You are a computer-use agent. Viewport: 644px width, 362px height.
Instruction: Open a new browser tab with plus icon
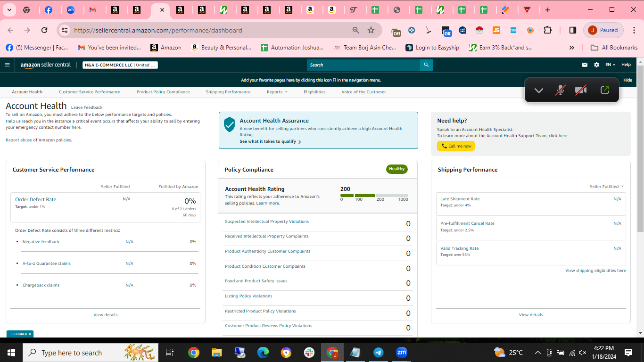coord(547,10)
